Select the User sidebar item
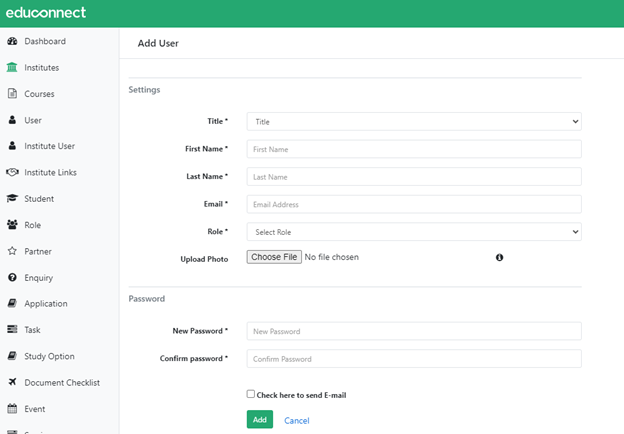This screenshot has height=434, width=624. 33,120
